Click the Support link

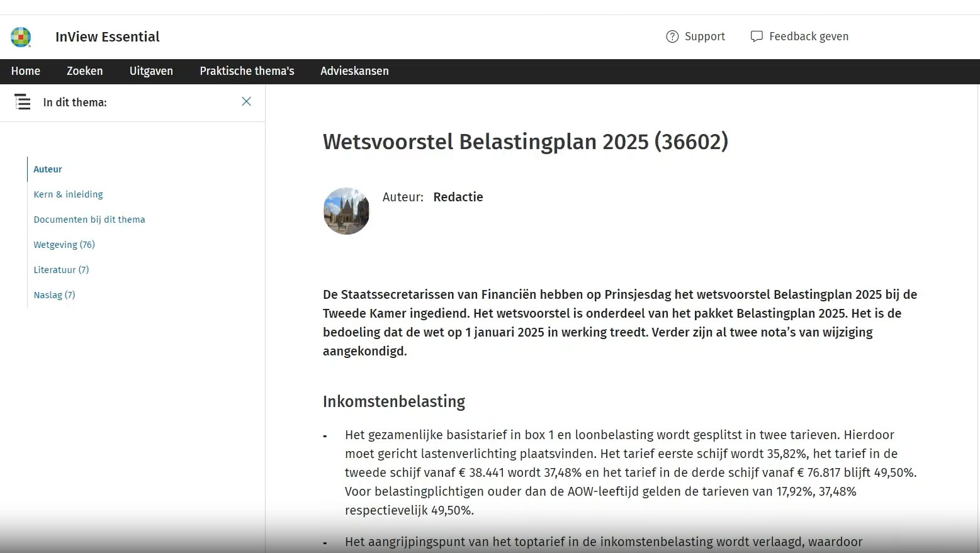[x=704, y=36]
